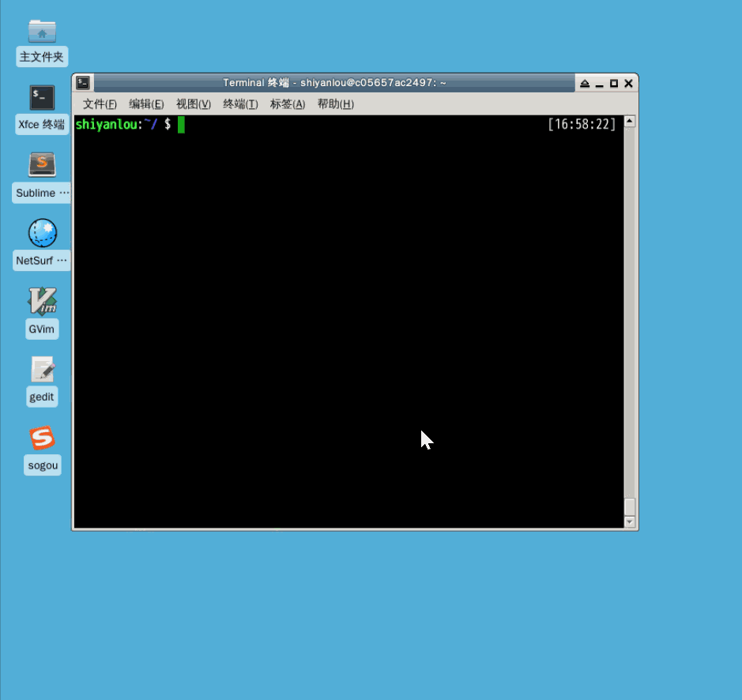The height and width of the screenshot is (700, 742).
Task: Roll up the terminal window with shade button
Action: (x=585, y=83)
